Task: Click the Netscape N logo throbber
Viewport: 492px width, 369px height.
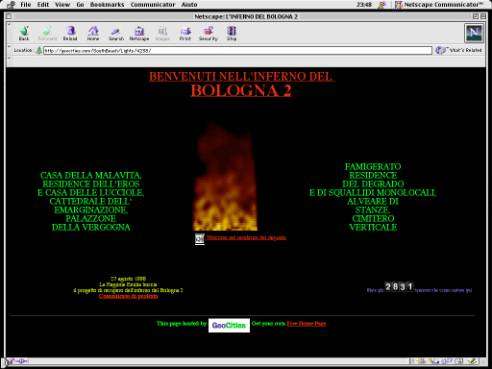Action: 474,33
